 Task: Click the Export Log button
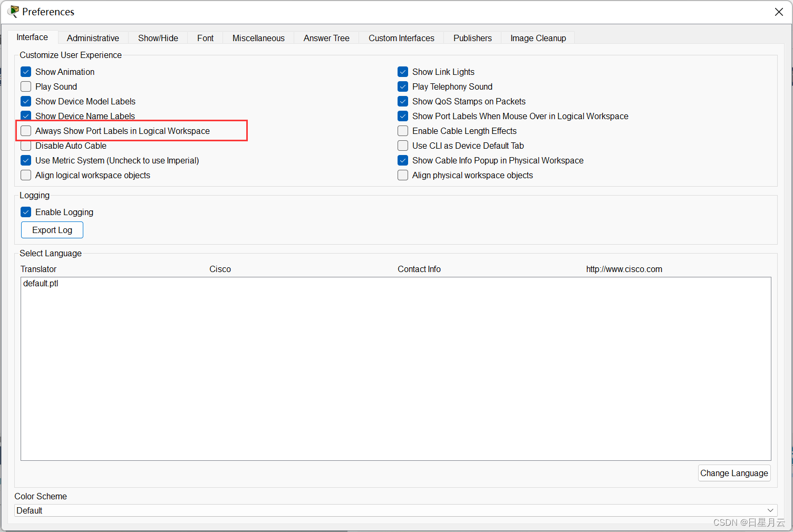point(52,230)
